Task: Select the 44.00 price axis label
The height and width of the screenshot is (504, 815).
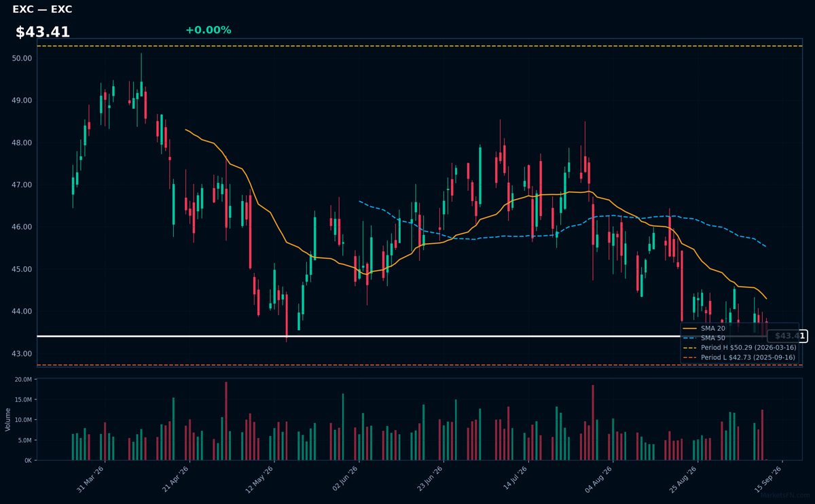Action: point(22,312)
